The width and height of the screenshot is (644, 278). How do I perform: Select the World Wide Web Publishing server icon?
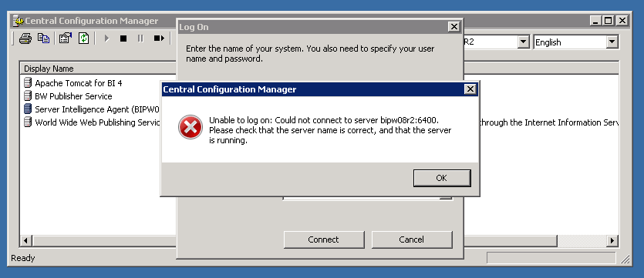coord(28,122)
